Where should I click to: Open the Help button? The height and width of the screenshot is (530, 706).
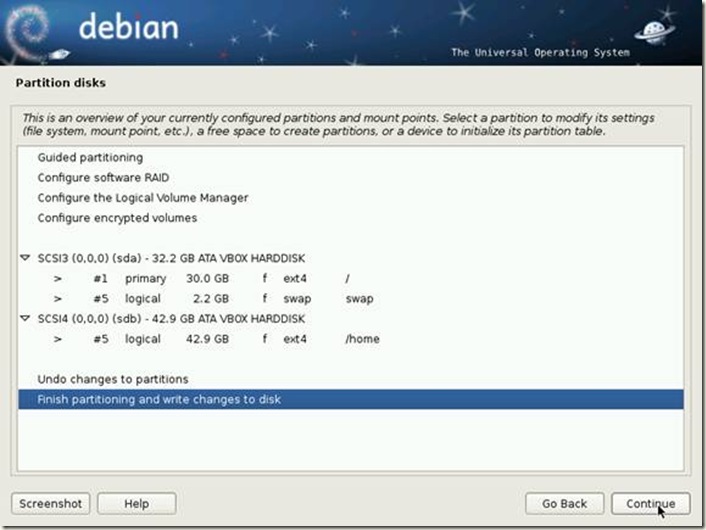tap(136, 503)
